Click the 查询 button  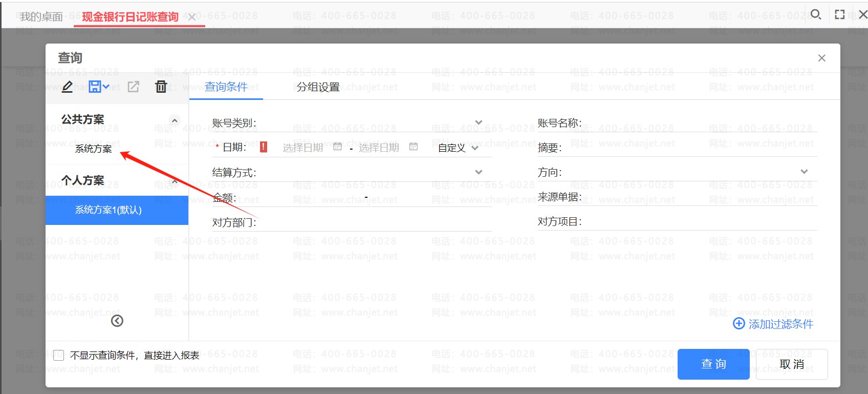(713, 364)
